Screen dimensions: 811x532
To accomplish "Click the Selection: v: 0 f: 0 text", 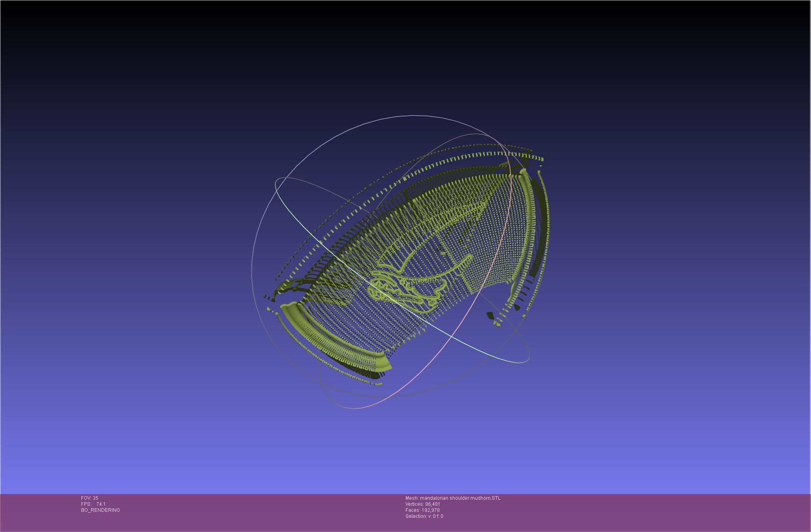I will coord(424,516).
